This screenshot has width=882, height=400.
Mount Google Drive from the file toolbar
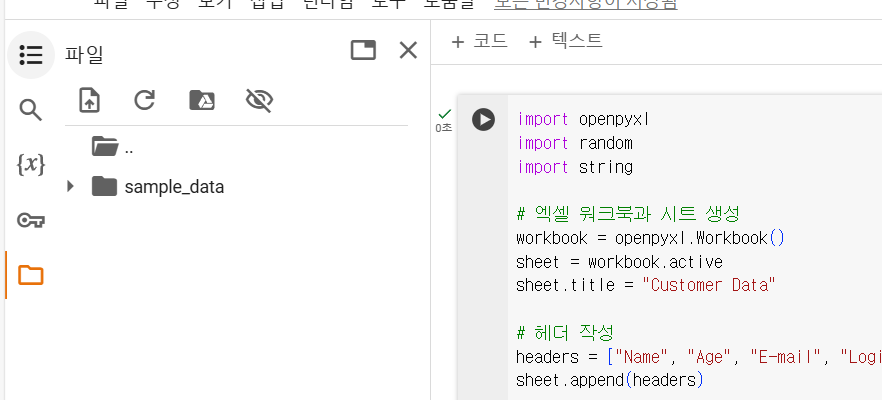(x=202, y=100)
